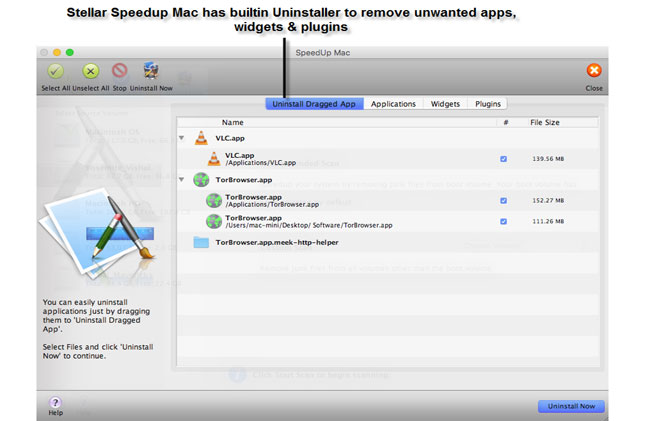Click the Unselect All icon
645x421 pixels.
[x=90, y=70]
